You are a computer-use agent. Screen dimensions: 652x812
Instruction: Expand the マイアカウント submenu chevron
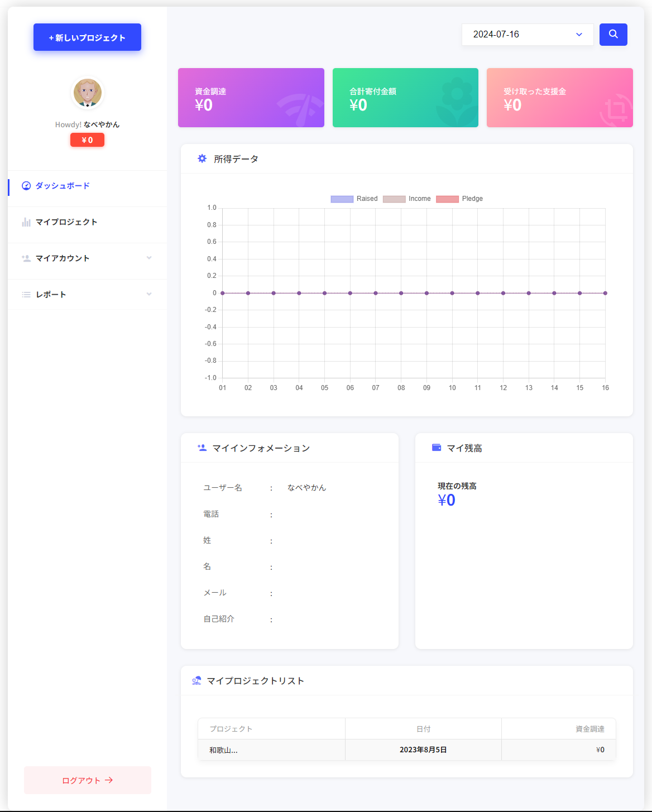149,258
